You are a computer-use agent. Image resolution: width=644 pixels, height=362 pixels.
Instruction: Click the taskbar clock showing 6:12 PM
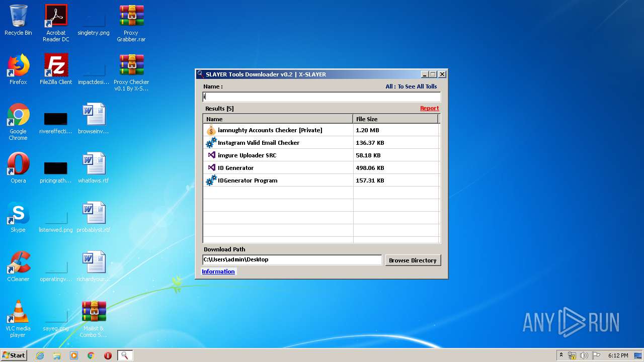point(618,355)
